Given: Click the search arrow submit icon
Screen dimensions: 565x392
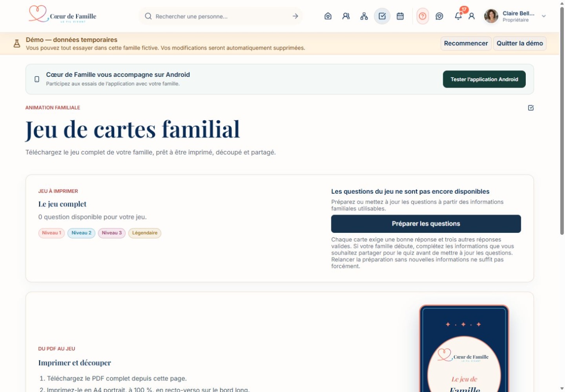Looking at the screenshot, I should tap(295, 16).
